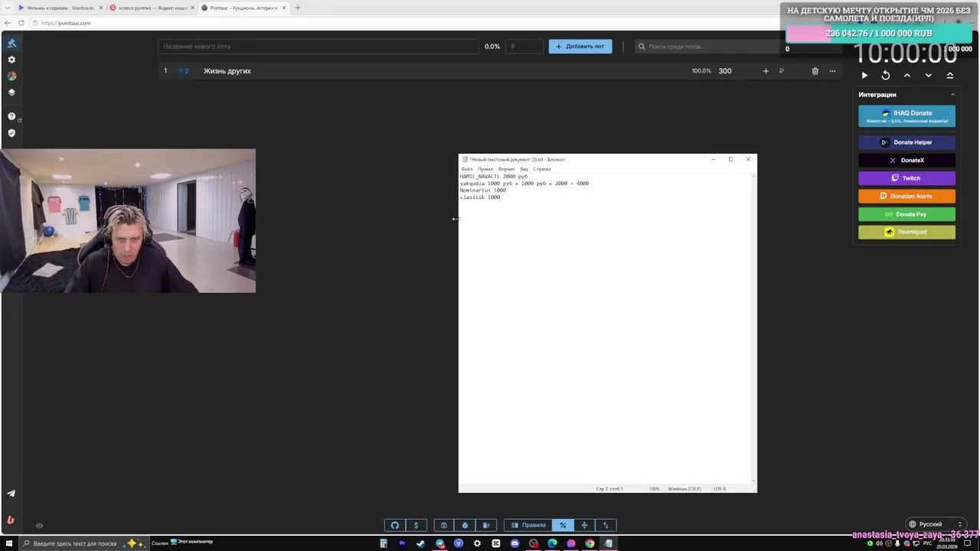980x551 pixels.
Task: Open Steam from the taskbar
Action: point(421,543)
